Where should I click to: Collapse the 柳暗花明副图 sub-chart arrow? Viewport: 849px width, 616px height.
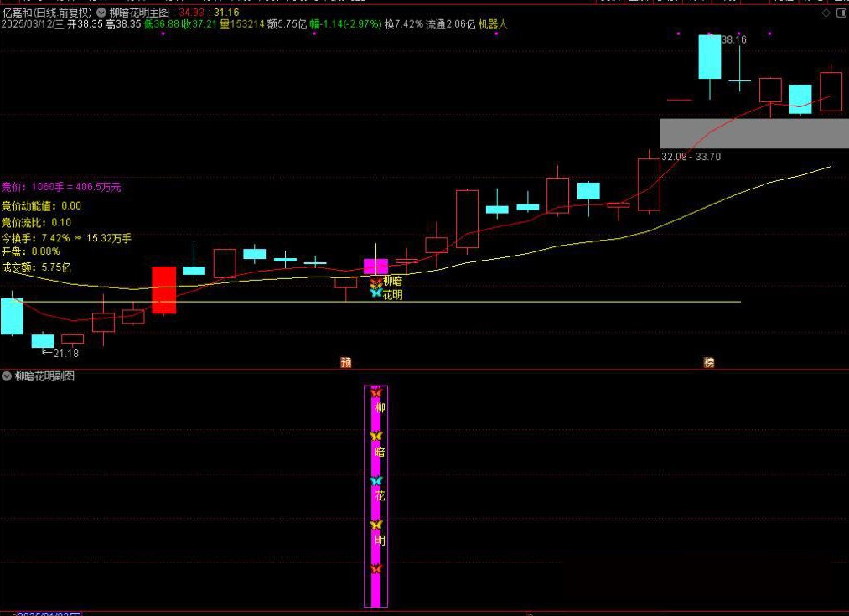[7, 376]
